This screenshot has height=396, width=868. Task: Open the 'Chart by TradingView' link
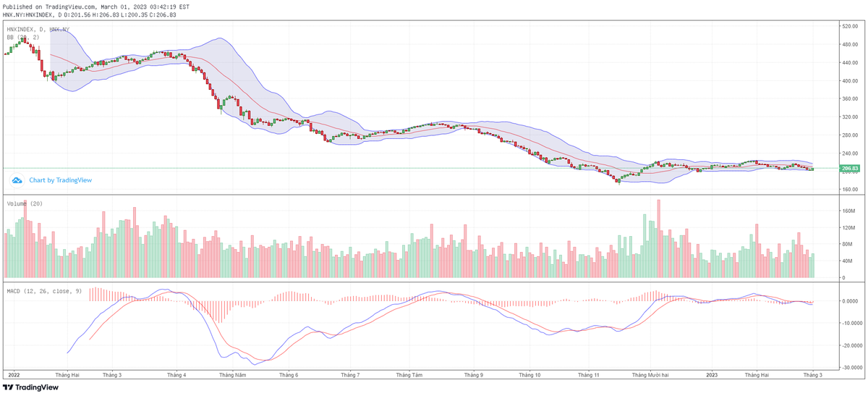(60, 180)
